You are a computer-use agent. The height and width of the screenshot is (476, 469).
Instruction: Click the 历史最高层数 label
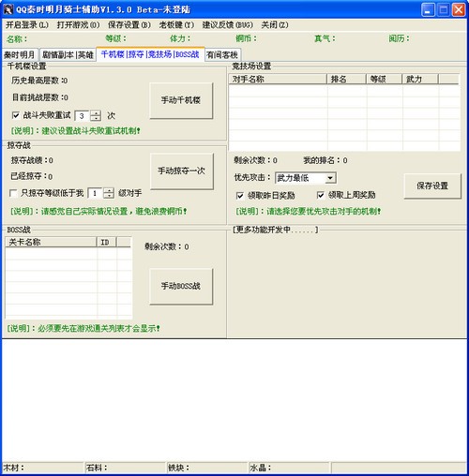(39, 81)
